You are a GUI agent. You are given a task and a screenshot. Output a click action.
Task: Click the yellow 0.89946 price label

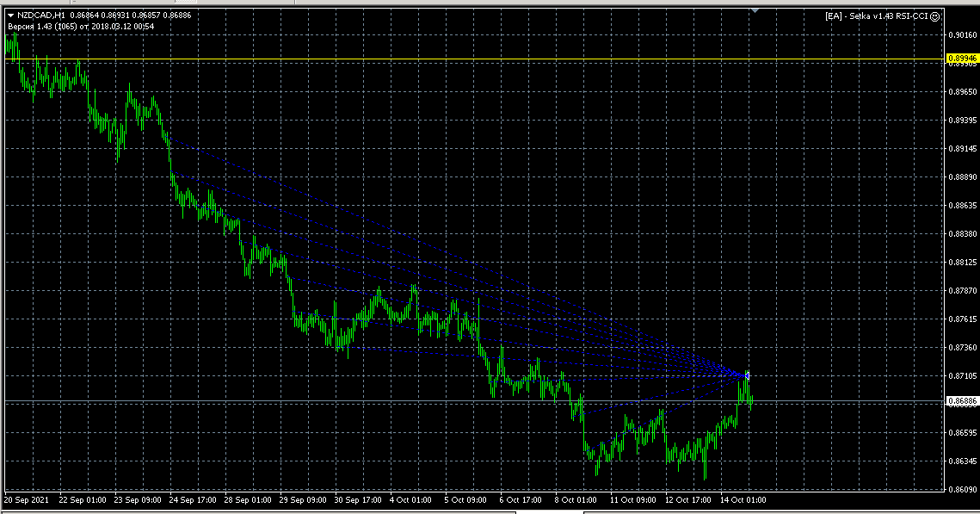pos(963,59)
